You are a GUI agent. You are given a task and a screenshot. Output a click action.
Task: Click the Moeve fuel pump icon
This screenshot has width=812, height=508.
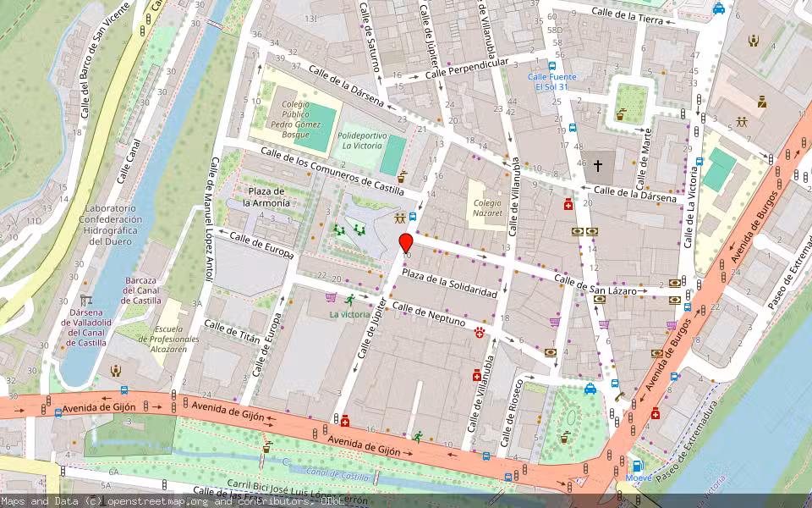(638, 466)
